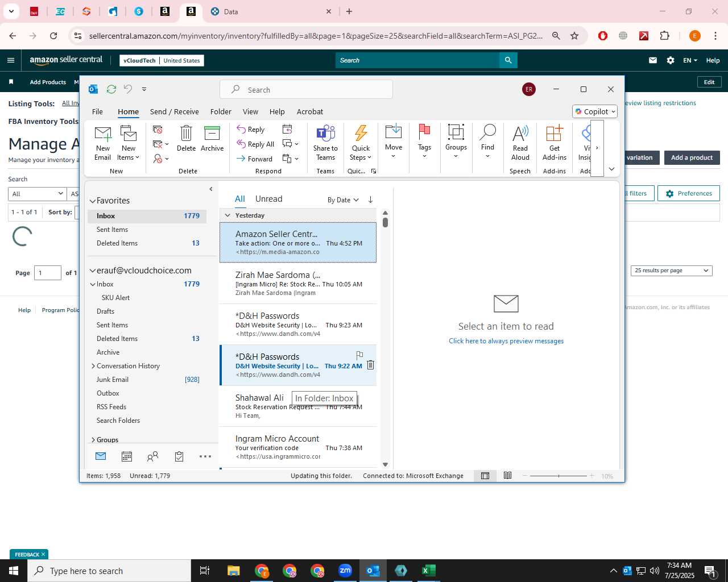Collapse Favorites section
Screen dimensions: 728x582
click(93, 201)
